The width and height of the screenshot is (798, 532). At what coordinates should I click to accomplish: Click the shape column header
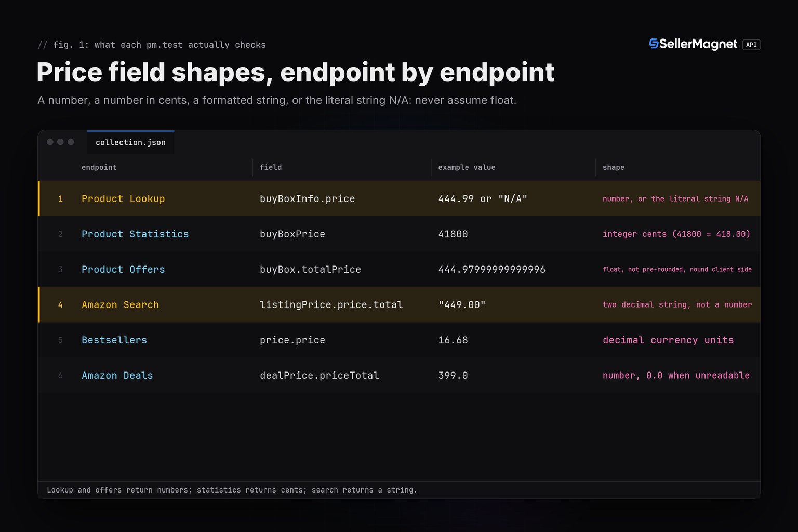(614, 167)
